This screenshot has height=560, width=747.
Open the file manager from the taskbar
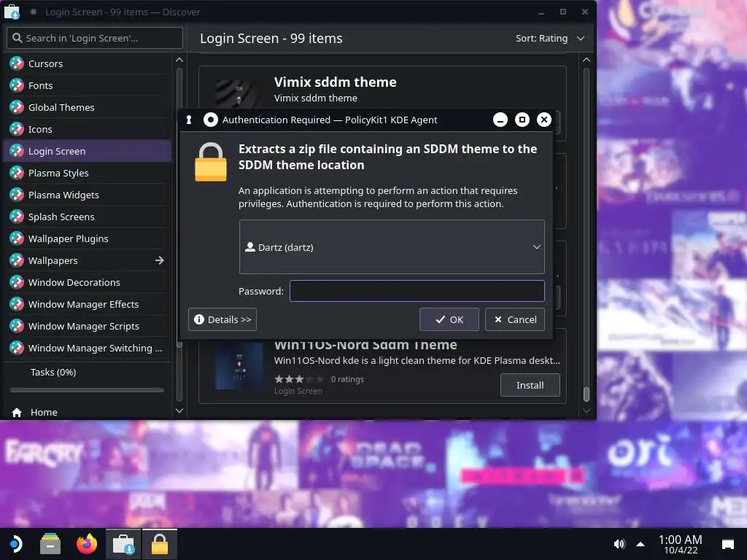point(50,544)
